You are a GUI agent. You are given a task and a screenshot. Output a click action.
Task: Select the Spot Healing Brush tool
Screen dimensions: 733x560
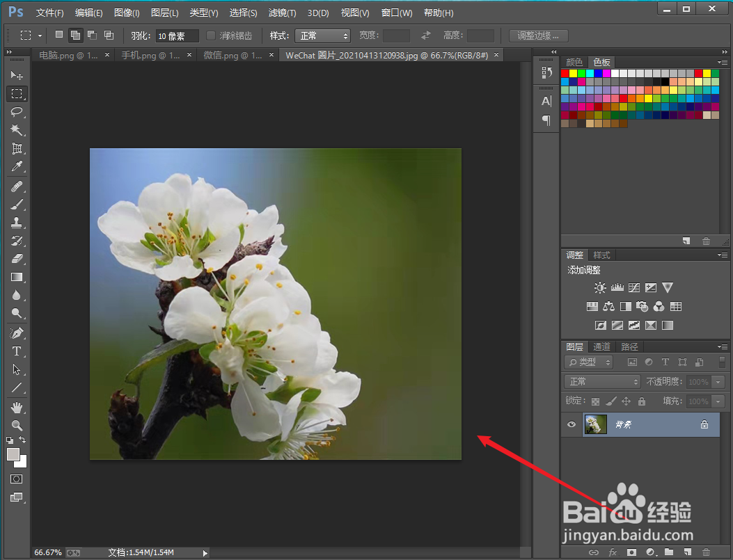pyautogui.click(x=17, y=187)
